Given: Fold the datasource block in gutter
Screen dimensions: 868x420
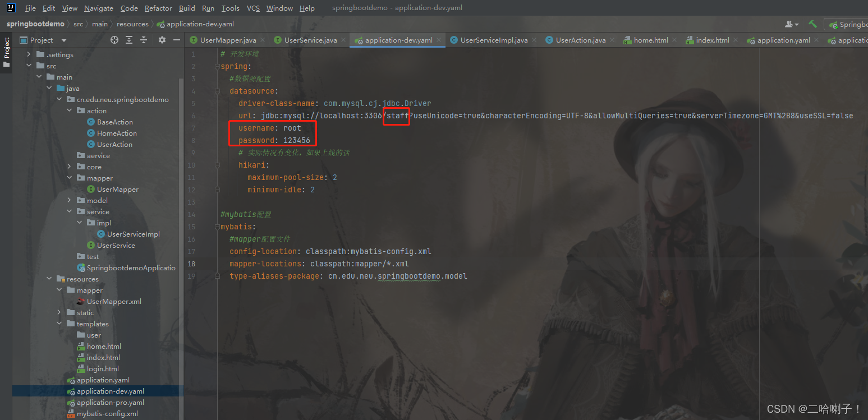Looking at the screenshot, I should 218,91.
